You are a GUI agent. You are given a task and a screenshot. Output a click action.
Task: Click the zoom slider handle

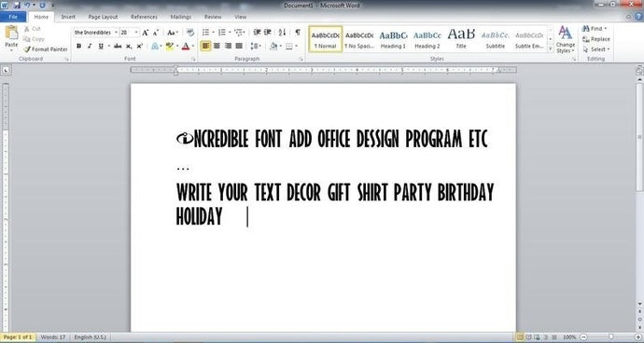coord(610,337)
